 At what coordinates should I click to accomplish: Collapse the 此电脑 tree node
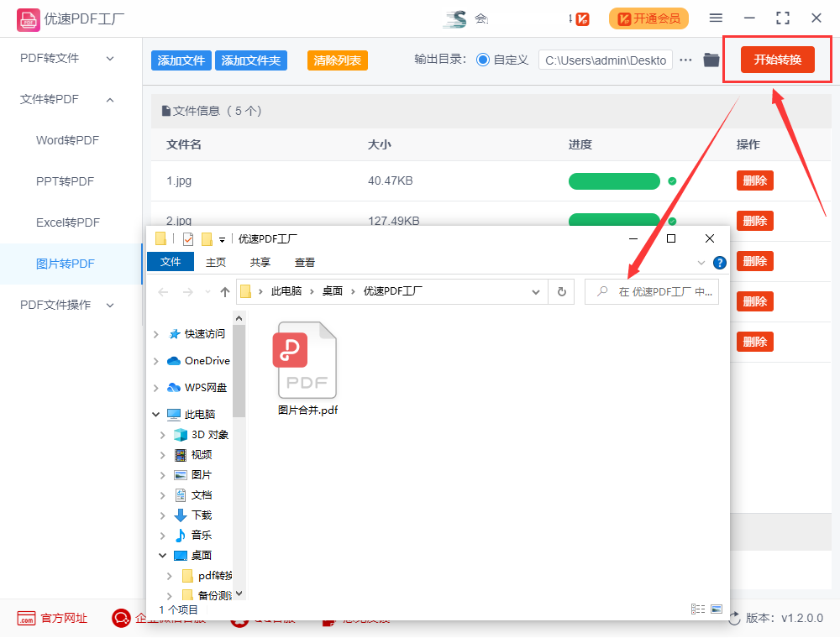155,413
